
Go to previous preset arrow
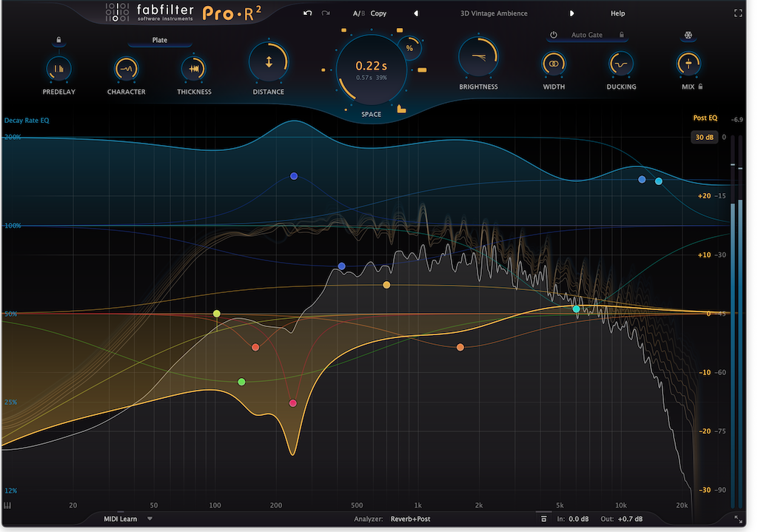coord(416,13)
